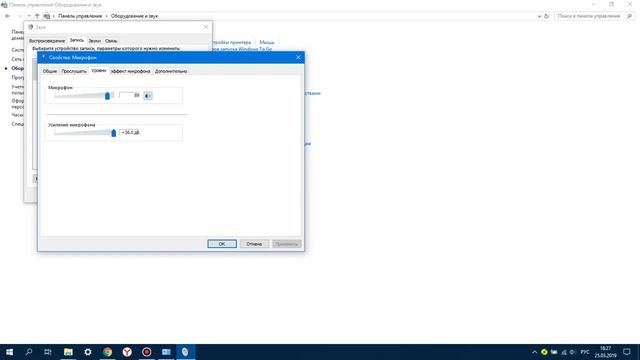Click Панель управления in the breadcrumb
This screenshot has height=360, width=640.
80,16
